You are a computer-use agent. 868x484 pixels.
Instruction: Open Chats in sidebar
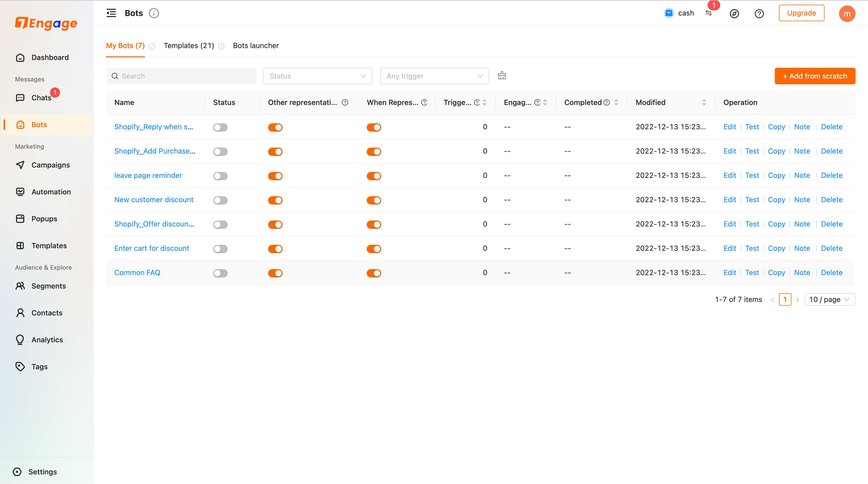pyautogui.click(x=34, y=98)
